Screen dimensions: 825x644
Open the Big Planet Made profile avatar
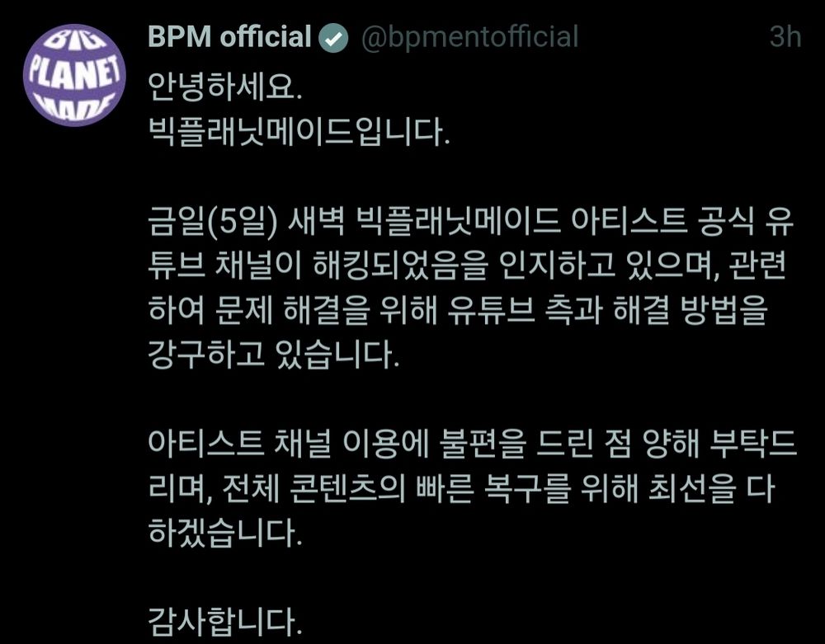click(x=74, y=75)
